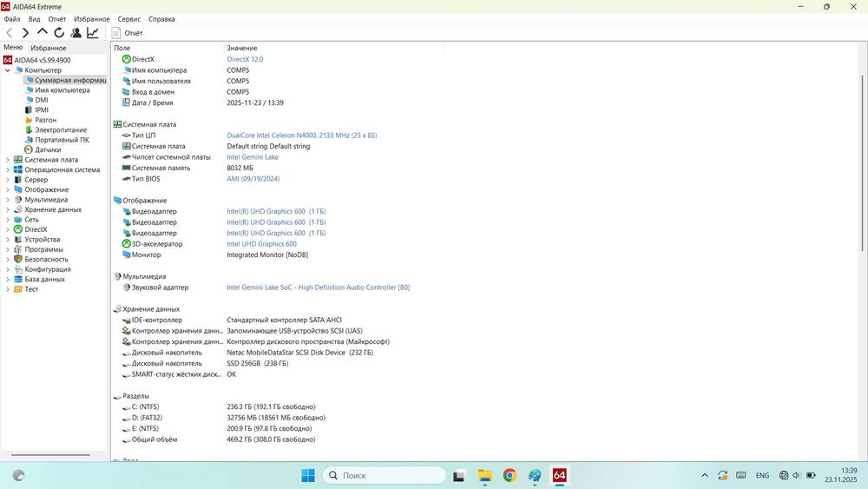
Task: Open the DualCore Intel Celeron N4000 link
Action: [x=302, y=135]
